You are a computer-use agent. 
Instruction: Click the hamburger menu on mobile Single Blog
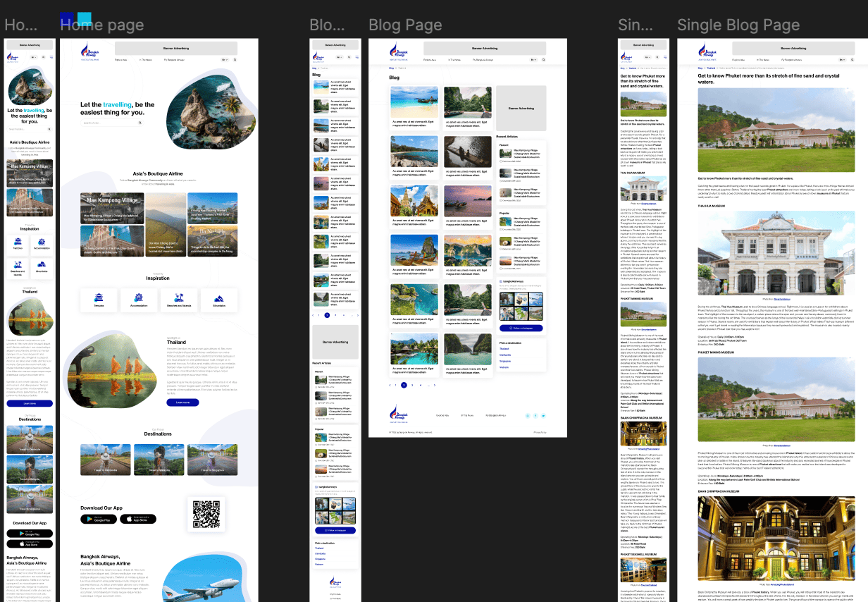click(x=665, y=57)
